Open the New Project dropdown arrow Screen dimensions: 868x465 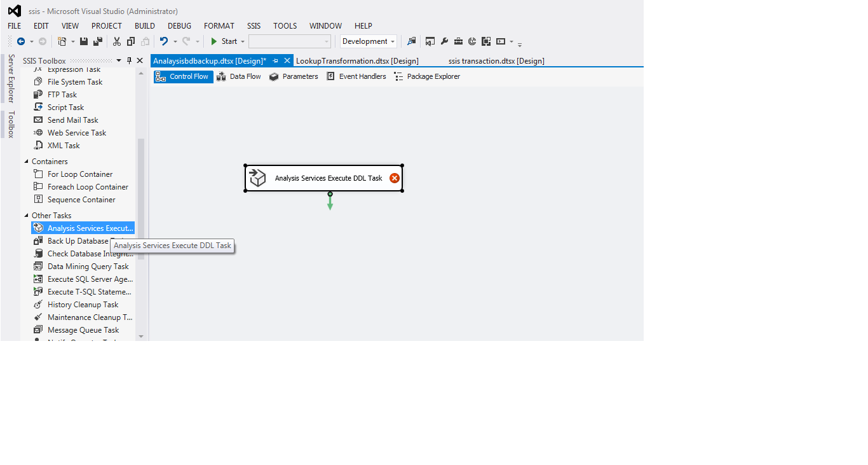click(72, 42)
